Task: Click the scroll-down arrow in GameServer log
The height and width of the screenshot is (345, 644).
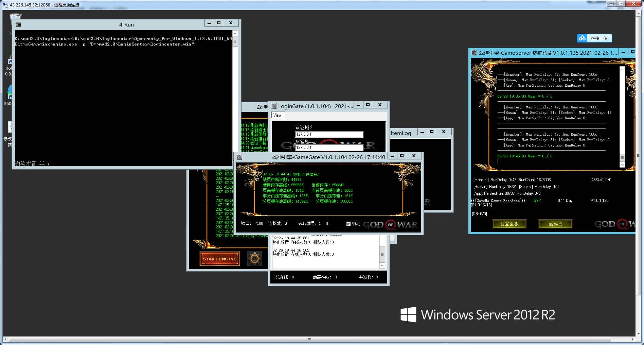Action: [x=622, y=165]
